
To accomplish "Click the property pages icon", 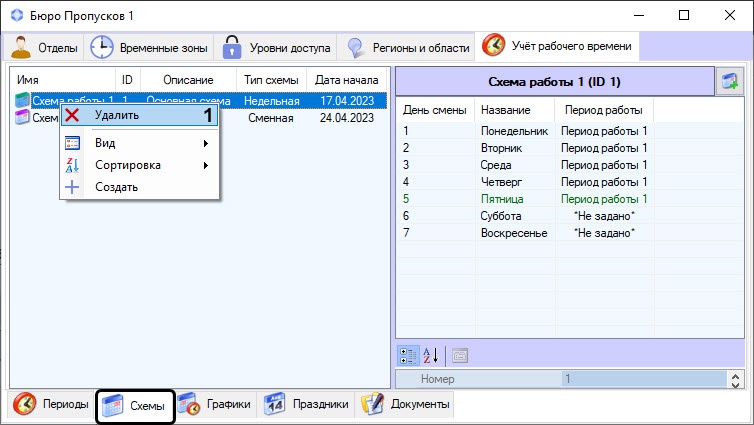I will click(x=459, y=355).
